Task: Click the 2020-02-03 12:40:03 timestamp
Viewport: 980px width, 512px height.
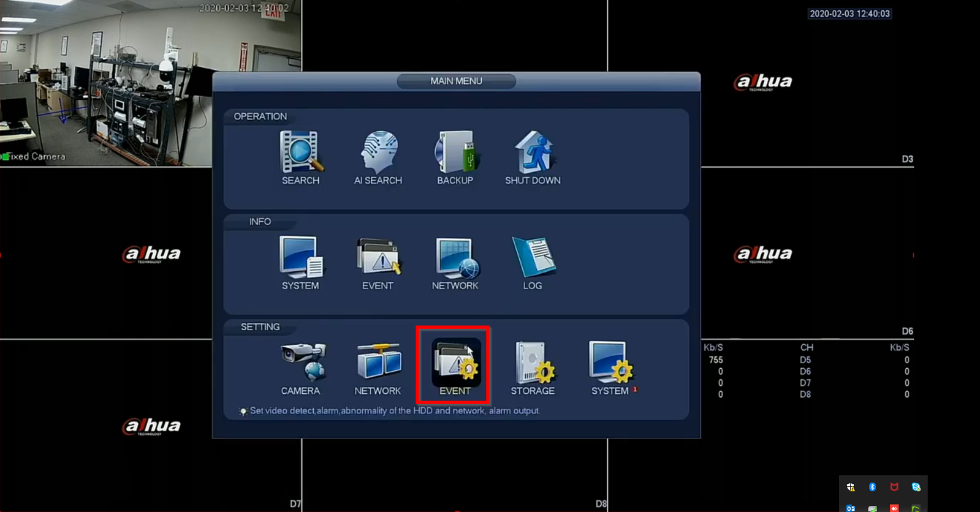Action: 849,13
